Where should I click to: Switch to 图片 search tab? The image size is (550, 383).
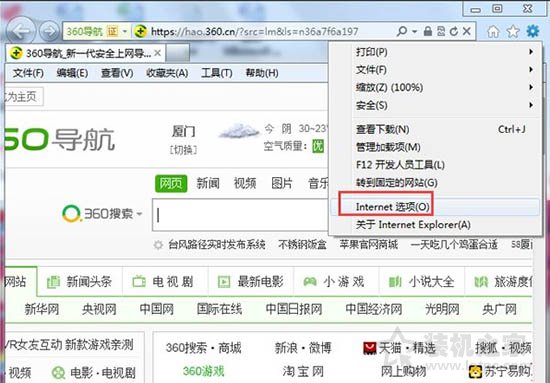point(282,183)
